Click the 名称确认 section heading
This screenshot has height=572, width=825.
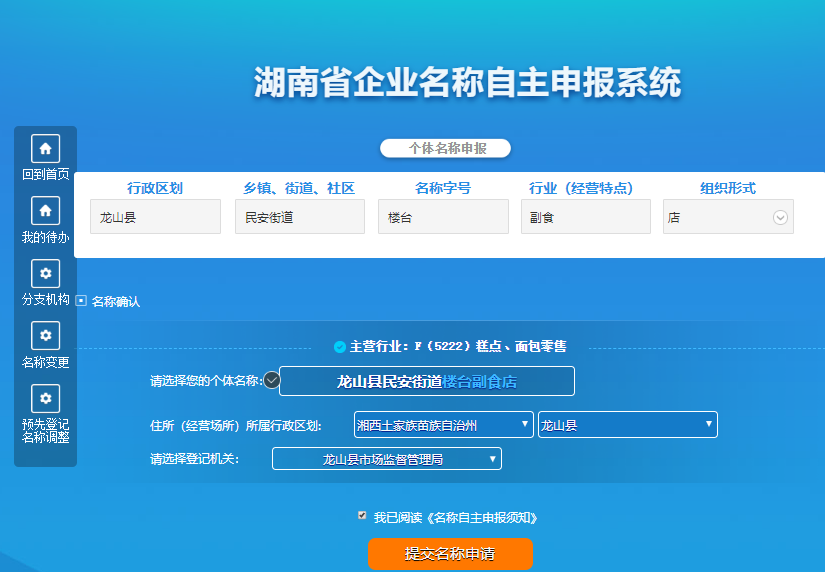click(116, 302)
